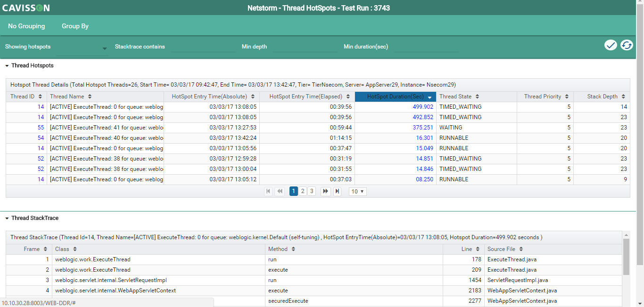Open the Showing hotspots dropdown

(83, 48)
